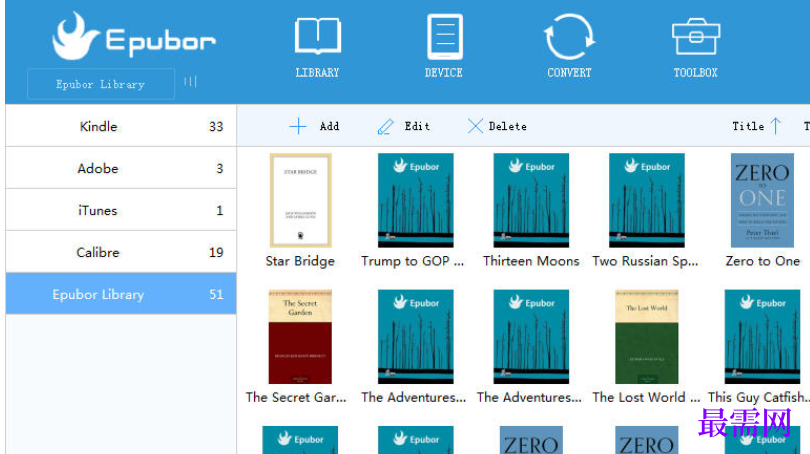Select The Lost World book cover
The width and height of the screenshot is (810, 454).
point(647,336)
